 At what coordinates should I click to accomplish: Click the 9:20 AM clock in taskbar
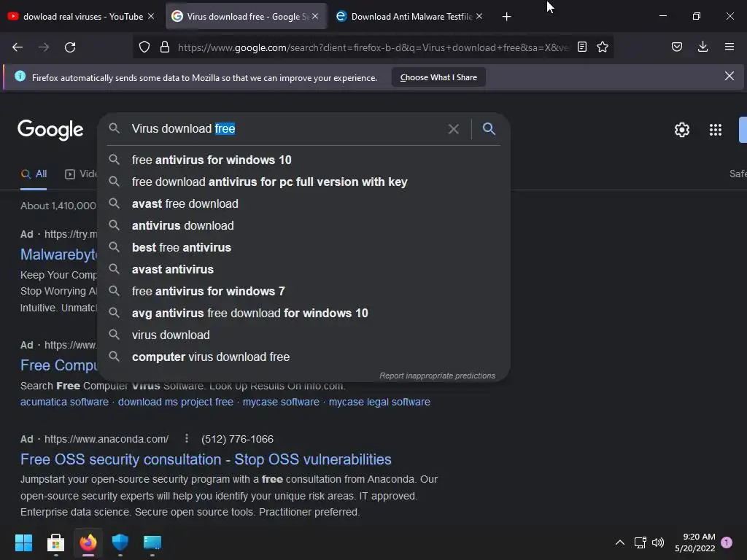click(699, 537)
